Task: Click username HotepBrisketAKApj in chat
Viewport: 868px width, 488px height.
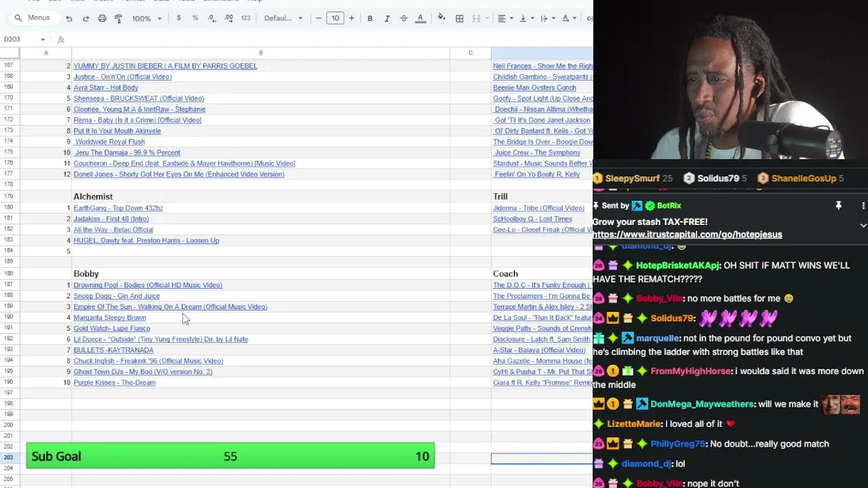Action: (678, 266)
